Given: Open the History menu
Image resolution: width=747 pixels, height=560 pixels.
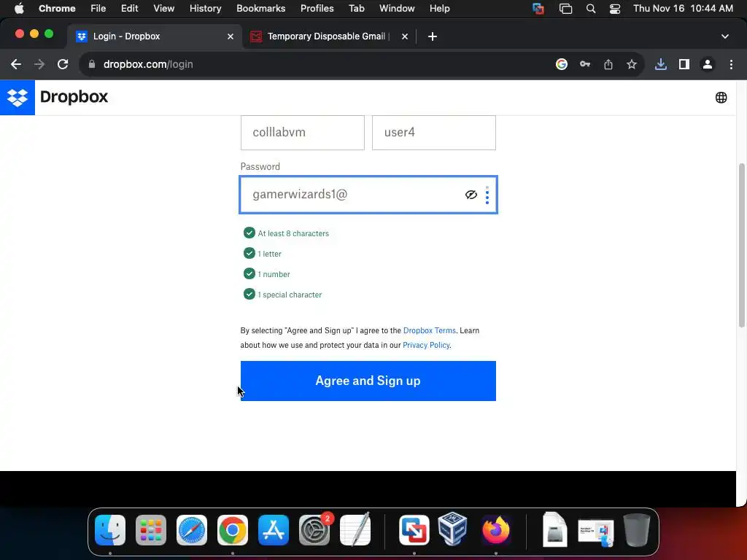Looking at the screenshot, I should pyautogui.click(x=205, y=8).
